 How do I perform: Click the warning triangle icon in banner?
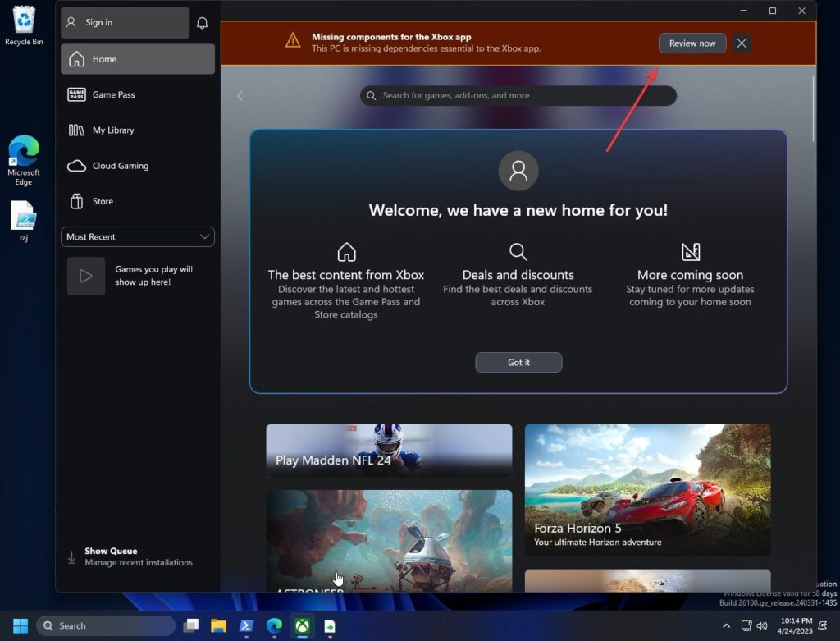[293, 40]
